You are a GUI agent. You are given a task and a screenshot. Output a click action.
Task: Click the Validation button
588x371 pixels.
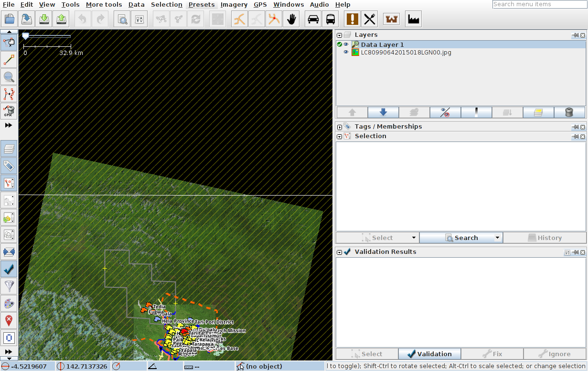[x=429, y=354]
